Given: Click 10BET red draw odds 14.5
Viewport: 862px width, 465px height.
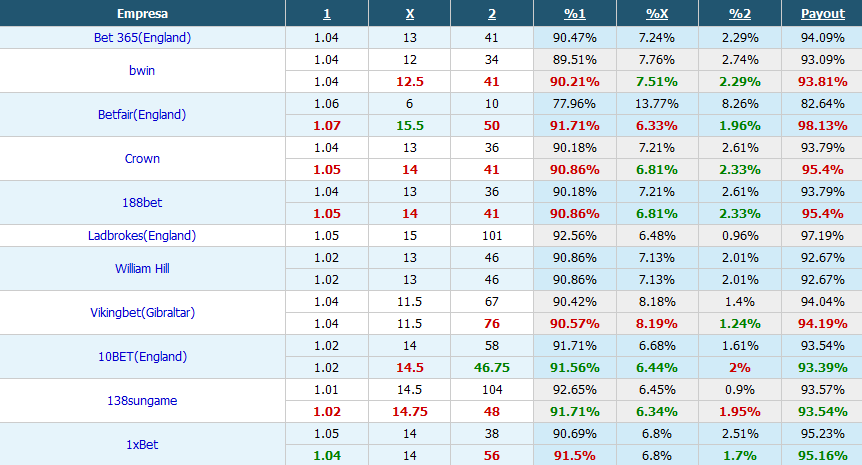Looking at the screenshot, I should tap(410, 368).
